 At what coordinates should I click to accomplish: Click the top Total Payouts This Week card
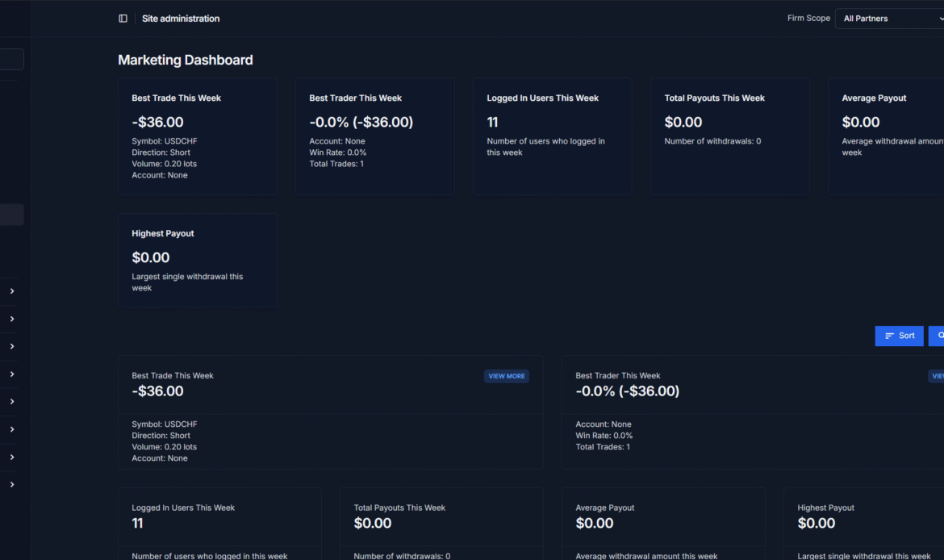tap(729, 136)
